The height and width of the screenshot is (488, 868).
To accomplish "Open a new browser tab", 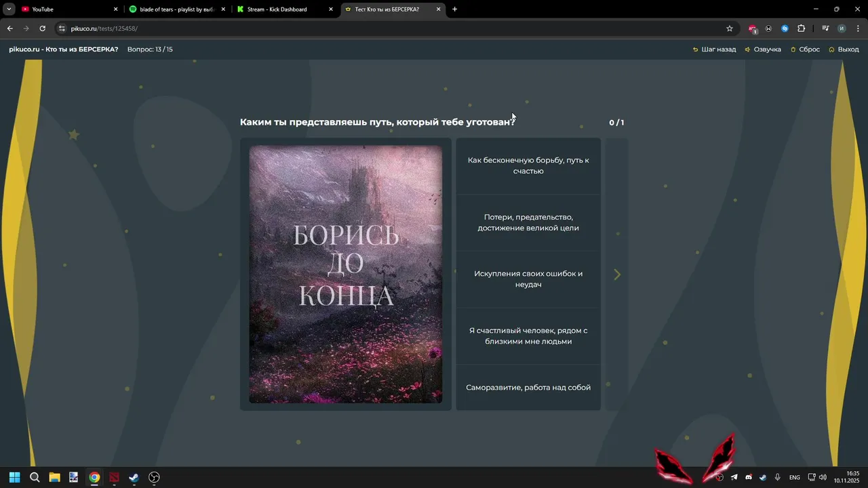I will (x=454, y=9).
